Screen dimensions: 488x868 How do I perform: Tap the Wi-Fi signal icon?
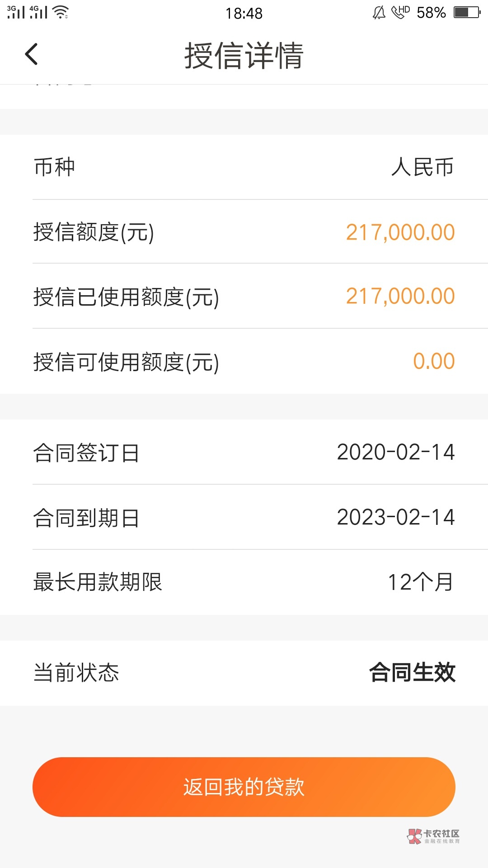61,12
